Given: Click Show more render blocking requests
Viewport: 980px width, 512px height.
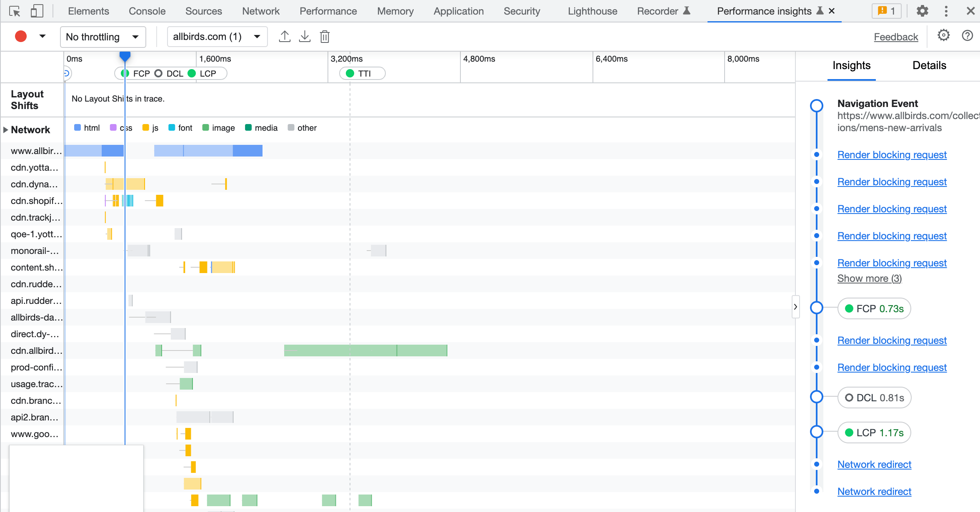Looking at the screenshot, I should coord(869,278).
